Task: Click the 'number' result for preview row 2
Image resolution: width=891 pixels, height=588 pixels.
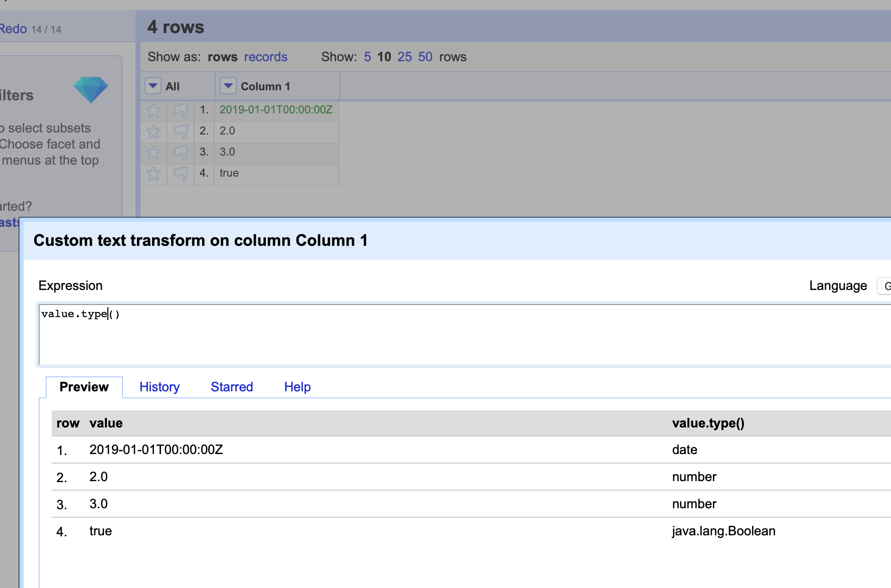Action: pyautogui.click(x=694, y=477)
